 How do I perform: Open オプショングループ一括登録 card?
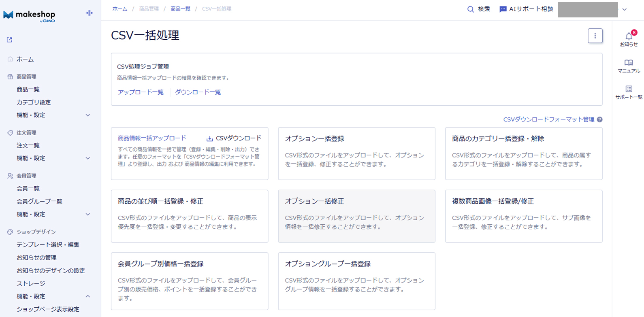point(356,281)
